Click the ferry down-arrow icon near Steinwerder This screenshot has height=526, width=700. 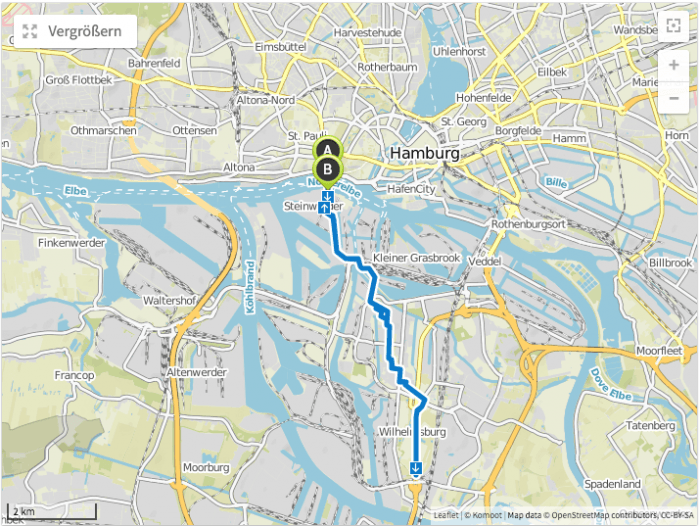(x=327, y=196)
